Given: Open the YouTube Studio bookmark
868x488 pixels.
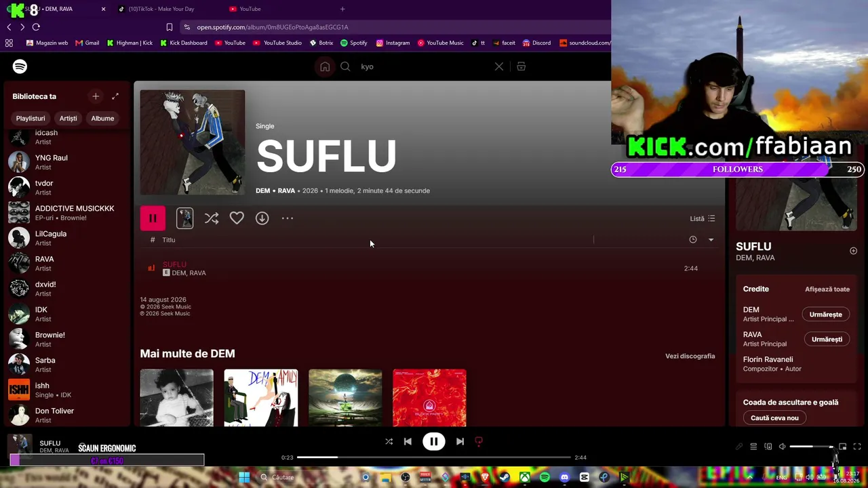Looking at the screenshot, I should [x=277, y=43].
